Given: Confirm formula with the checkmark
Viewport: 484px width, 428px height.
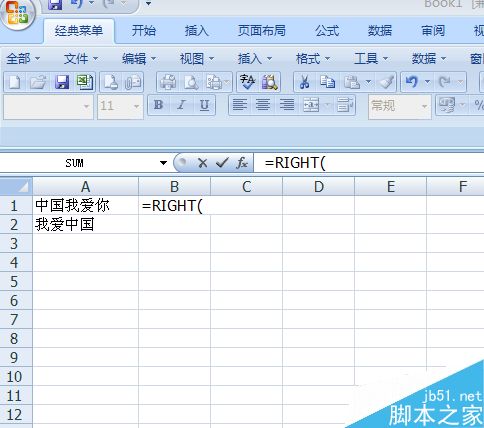Looking at the screenshot, I should coord(222,163).
